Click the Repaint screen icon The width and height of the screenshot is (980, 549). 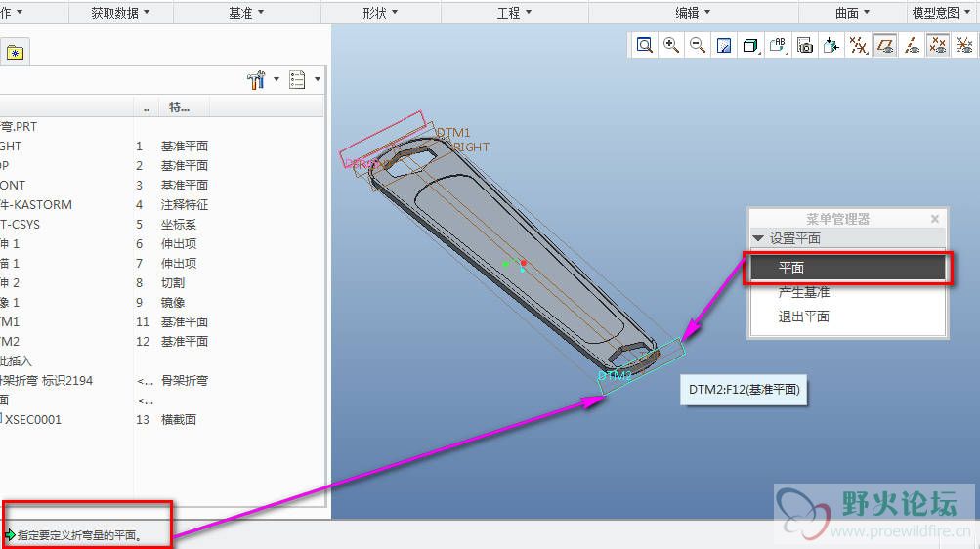(x=724, y=45)
